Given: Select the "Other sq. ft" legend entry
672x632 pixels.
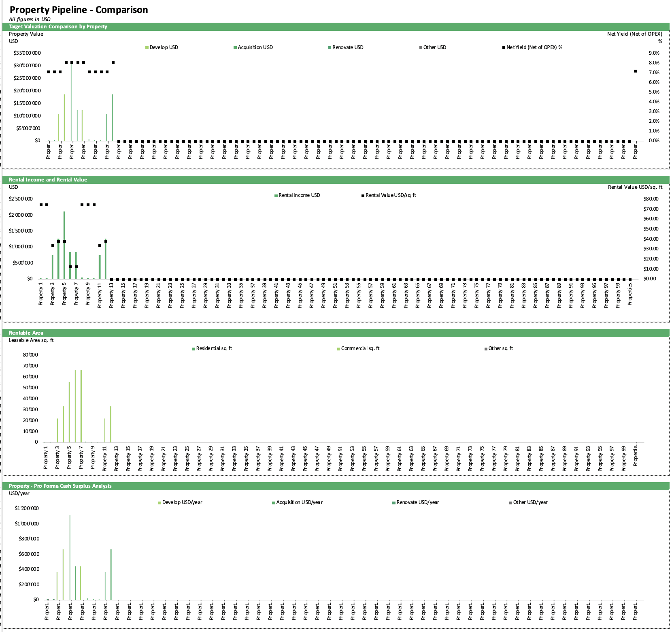Looking at the screenshot, I should pyautogui.click(x=499, y=348).
